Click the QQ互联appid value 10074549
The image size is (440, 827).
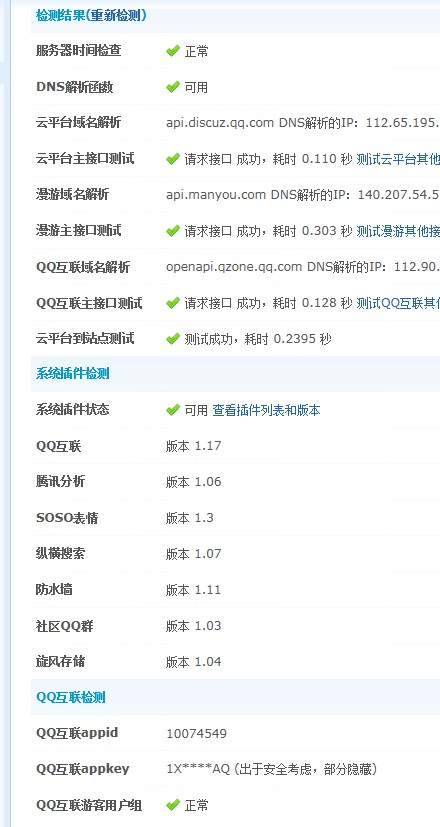tap(196, 734)
